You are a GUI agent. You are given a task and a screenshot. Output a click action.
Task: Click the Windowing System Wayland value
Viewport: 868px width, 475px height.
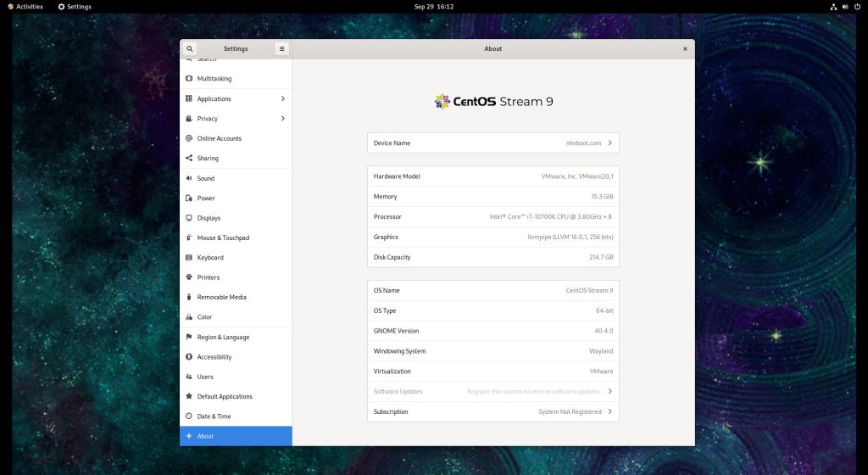pyautogui.click(x=601, y=351)
